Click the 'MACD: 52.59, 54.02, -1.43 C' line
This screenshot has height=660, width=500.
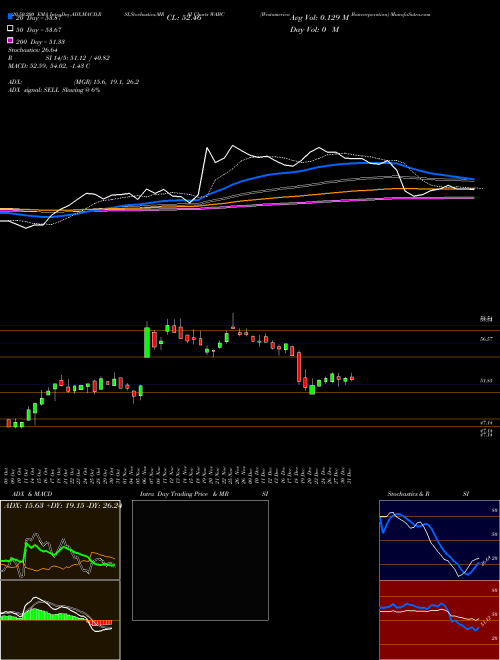click(x=49, y=66)
